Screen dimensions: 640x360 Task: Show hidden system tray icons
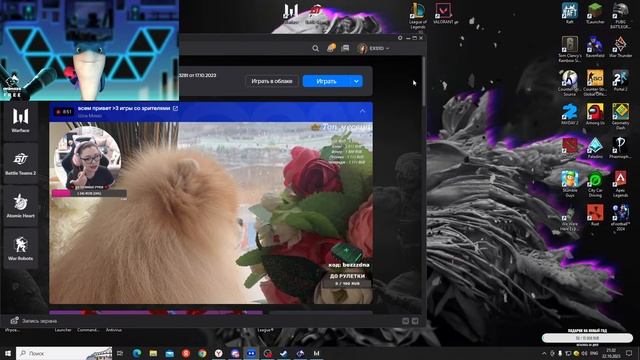click(x=544, y=353)
